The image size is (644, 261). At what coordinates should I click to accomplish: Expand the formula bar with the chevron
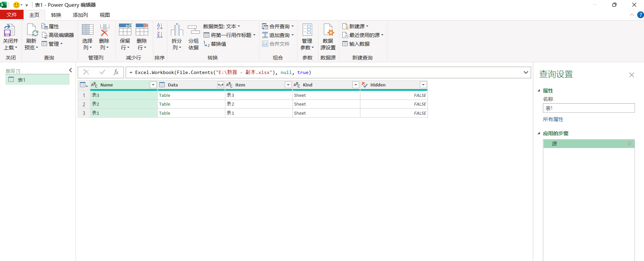coord(526,72)
